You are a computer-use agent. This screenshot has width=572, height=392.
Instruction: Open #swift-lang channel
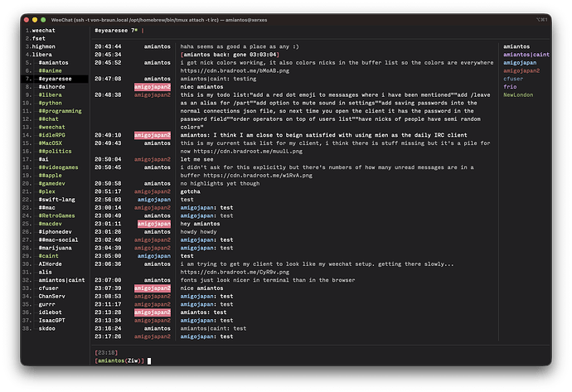pyautogui.click(x=57, y=200)
